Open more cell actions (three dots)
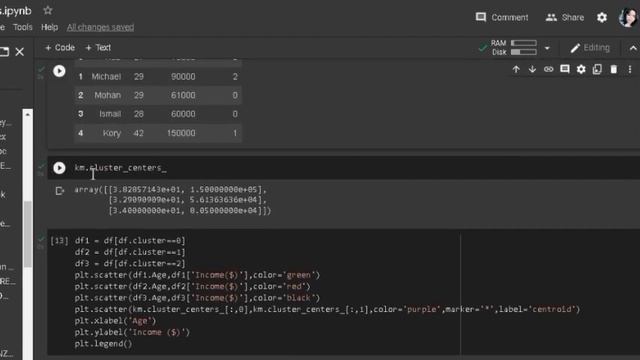Screen dimensions: 640x360 (x=630, y=69)
